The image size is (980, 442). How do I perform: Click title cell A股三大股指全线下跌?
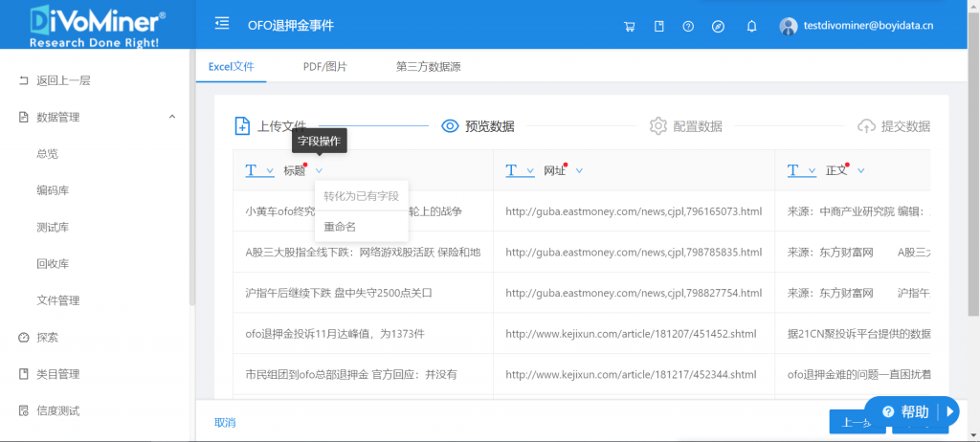tap(363, 253)
